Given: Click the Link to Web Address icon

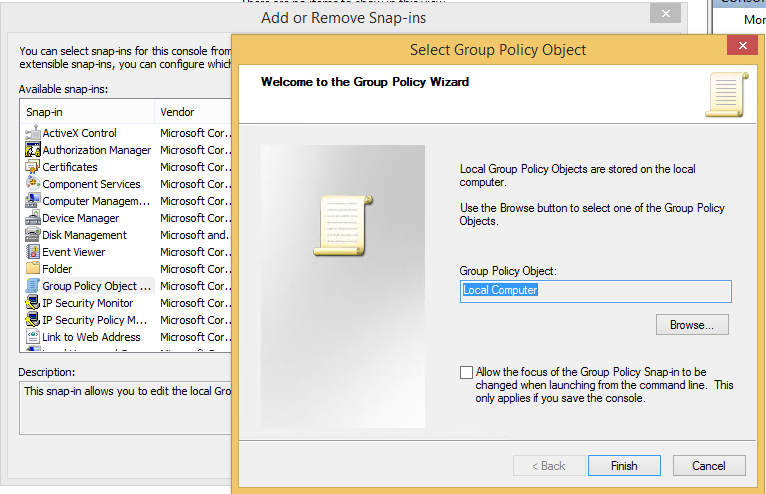Looking at the screenshot, I should coord(33,337).
